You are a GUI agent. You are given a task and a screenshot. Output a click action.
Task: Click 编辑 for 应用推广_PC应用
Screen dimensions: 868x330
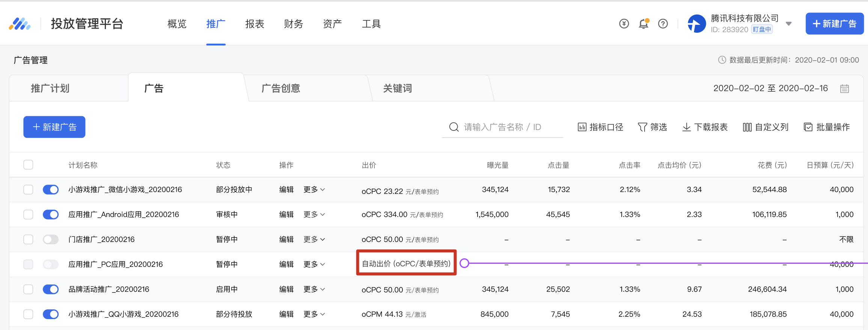[x=286, y=264]
